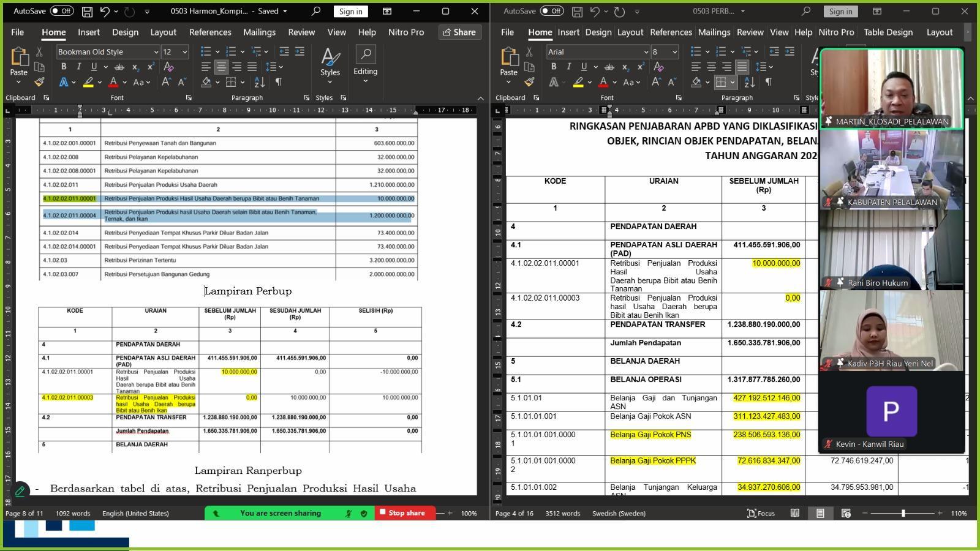
Task: Open the font size 12 dropdown
Action: [x=184, y=52]
